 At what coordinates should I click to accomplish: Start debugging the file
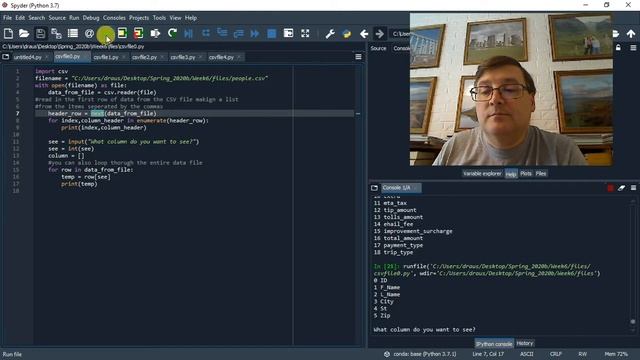[189, 33]
